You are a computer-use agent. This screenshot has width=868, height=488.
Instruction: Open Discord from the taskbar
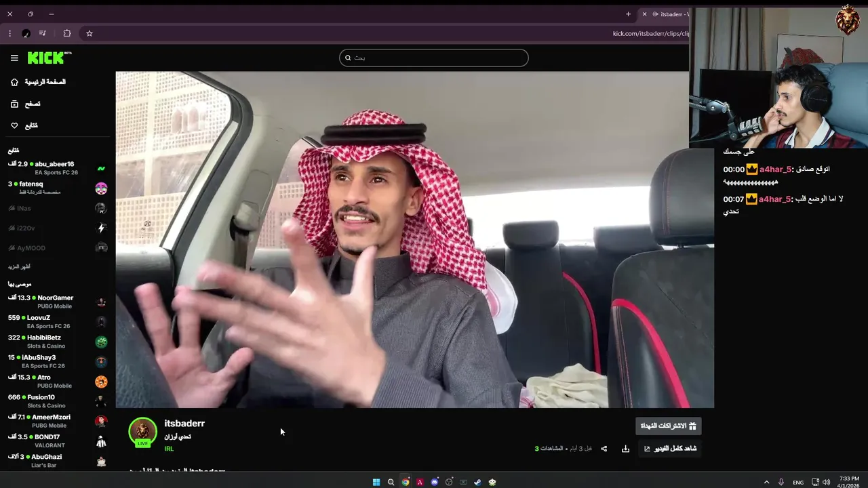click(x=435, y=482)
